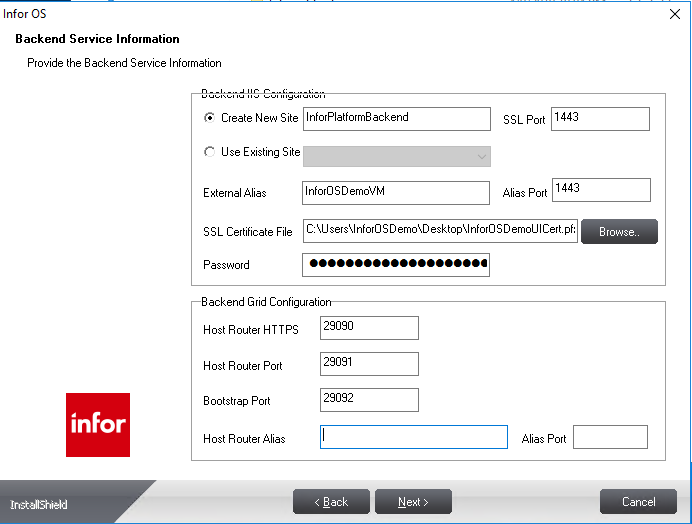Click the Host Router HTTPS field
Viewport: 692px width, 524px height.
pyautogui.click(x=369, y=328)
